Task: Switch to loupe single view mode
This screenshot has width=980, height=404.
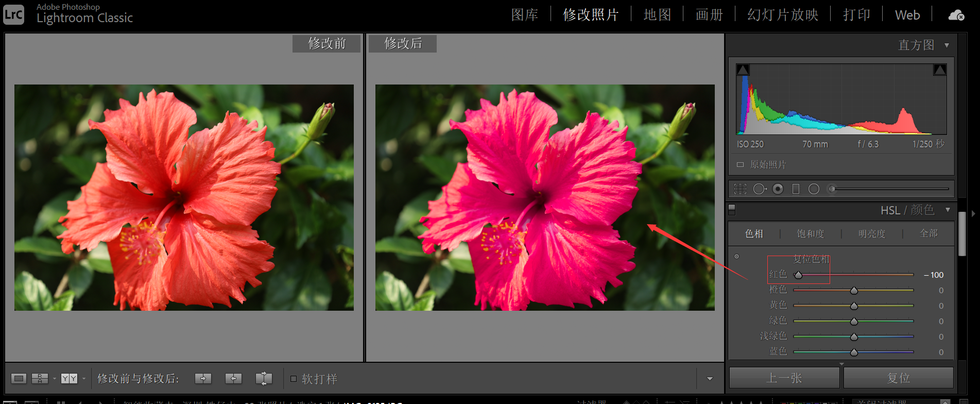Action: coord(19,379)
